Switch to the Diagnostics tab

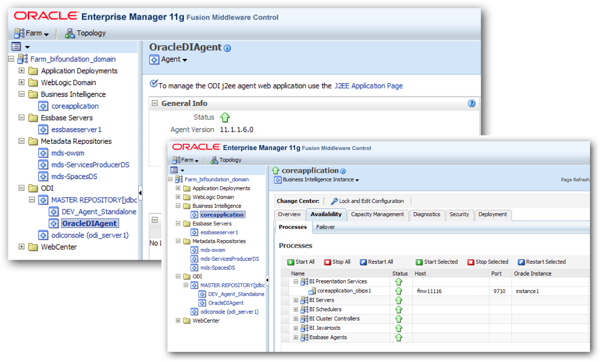pyautogui.click(x=427, y=215)
